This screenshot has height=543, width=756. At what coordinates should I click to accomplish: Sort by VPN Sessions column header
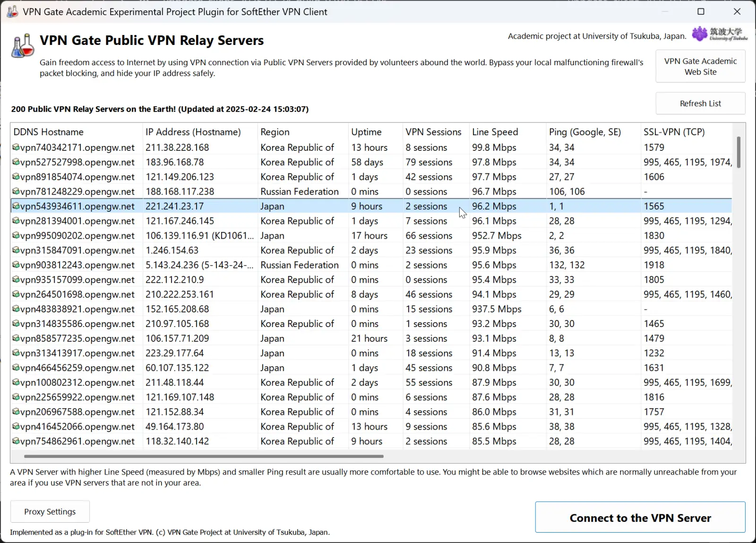pyautogui.click(x=436, y=132)
